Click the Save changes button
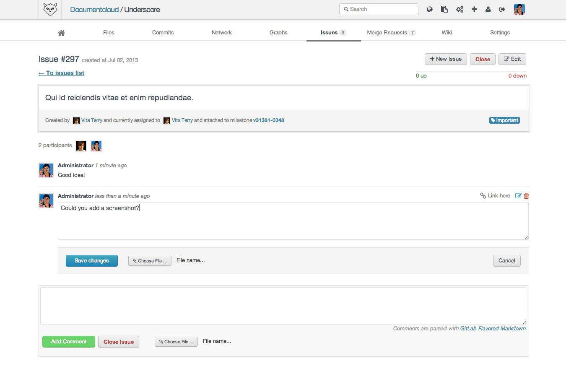The image size is (566, 392). (91, 261)
